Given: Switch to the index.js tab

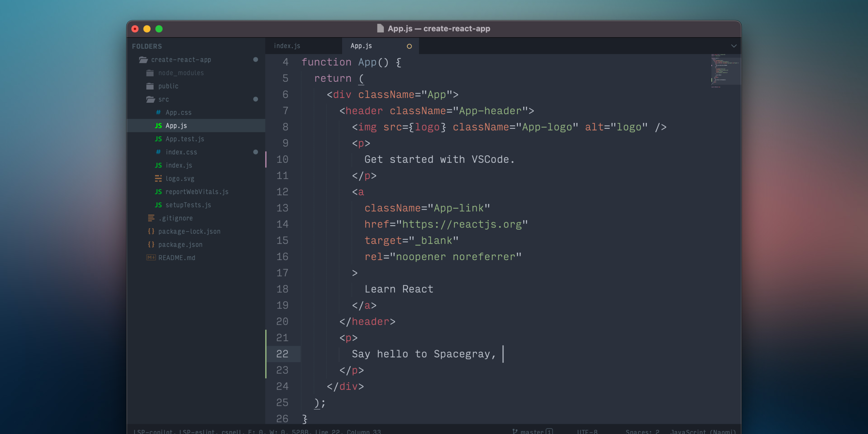Looking at the screenshot, I should pos(287,46).
